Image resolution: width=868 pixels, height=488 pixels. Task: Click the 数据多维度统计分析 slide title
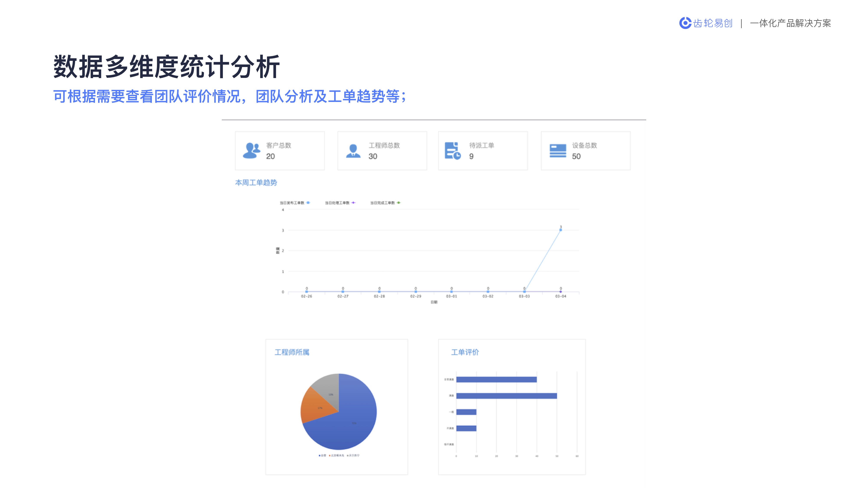point(166,67)
